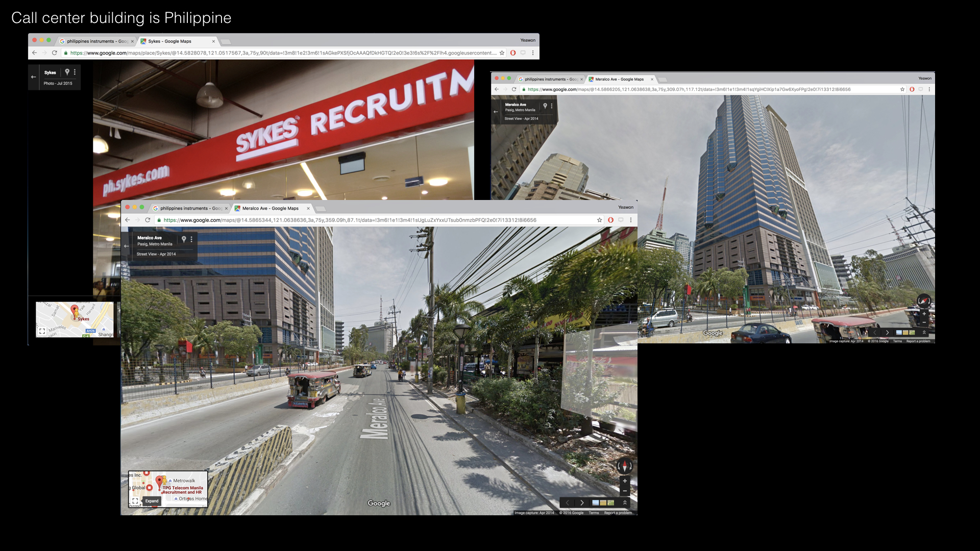Click 'Terms' link in right window
The width and height of the screenshot is (980, 551).
pos(897,341)
